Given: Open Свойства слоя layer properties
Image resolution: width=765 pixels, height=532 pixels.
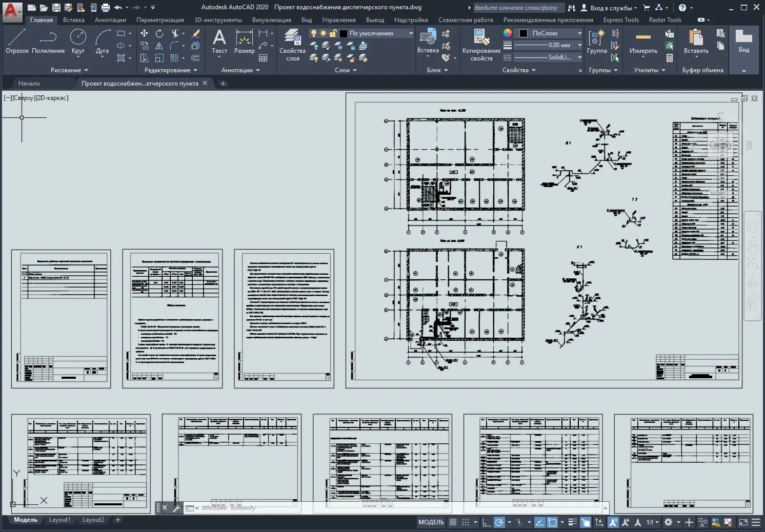Looking at the screenshot, I should (x=292, y=45).
